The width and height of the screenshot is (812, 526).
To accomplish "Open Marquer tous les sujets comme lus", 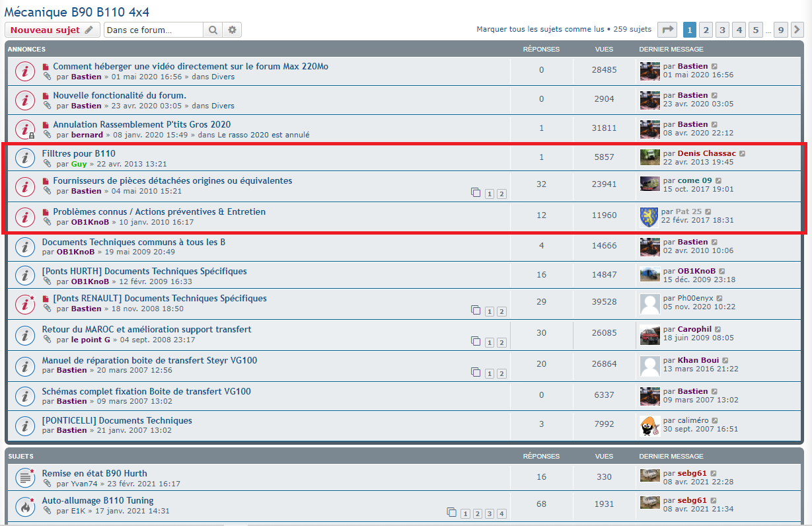I will (540, 29).
